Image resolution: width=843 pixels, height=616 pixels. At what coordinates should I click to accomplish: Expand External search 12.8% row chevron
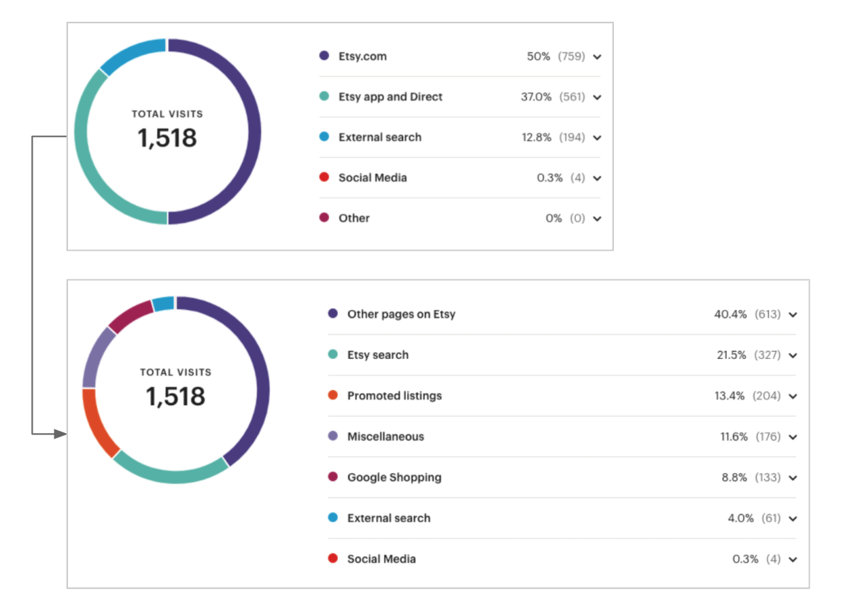click(x=597, y=137)
